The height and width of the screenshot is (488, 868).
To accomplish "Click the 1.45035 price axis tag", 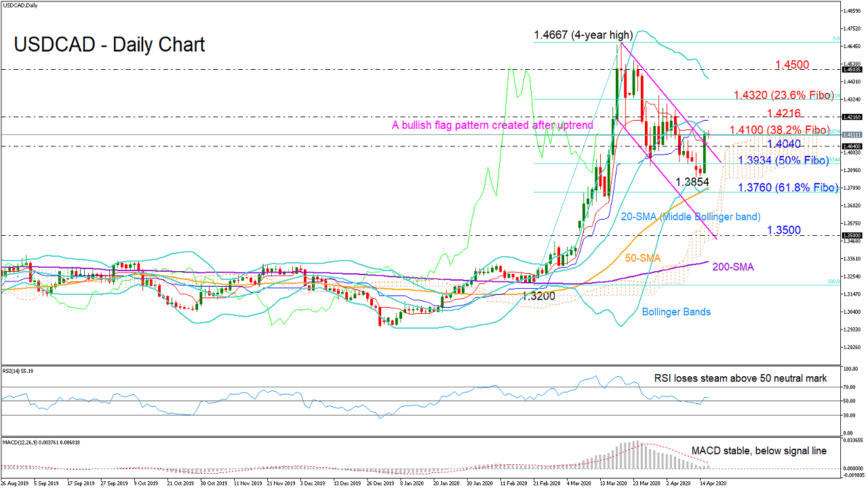I will tap(852, 69).
